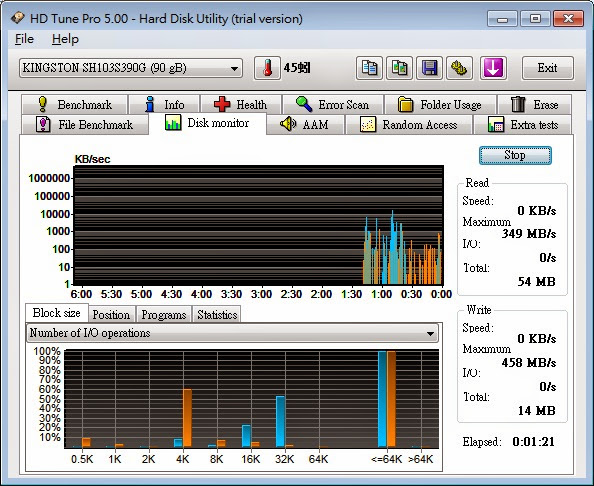The image size is (594, 486).
Task: Open the File menu
Action: click(25, 39)
